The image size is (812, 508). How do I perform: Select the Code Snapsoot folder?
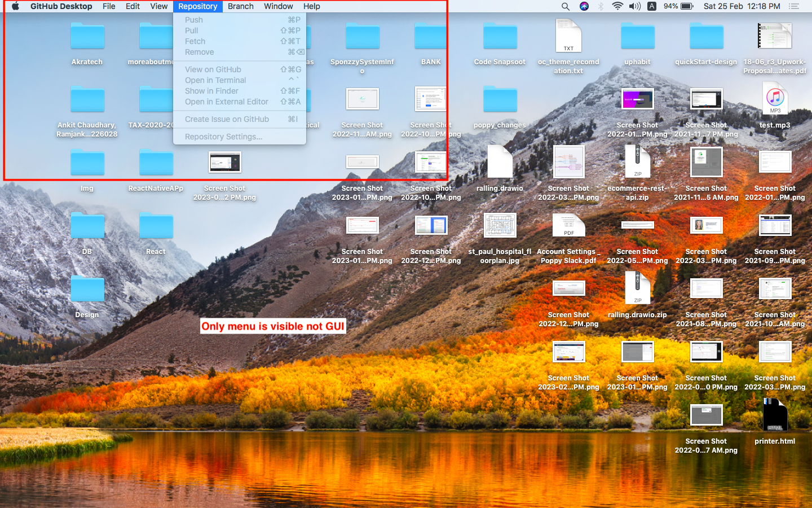click(500, 36)
